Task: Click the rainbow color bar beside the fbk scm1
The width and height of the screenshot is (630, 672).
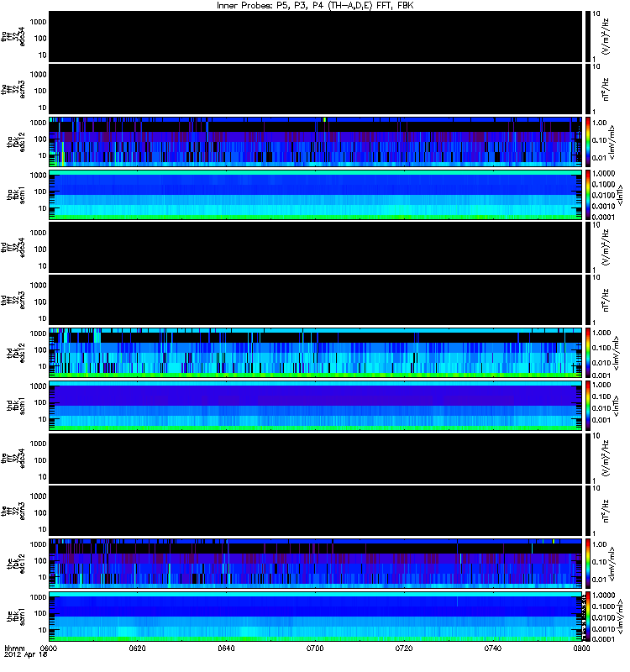Action: pyautogui.click(x=588, y=617)
